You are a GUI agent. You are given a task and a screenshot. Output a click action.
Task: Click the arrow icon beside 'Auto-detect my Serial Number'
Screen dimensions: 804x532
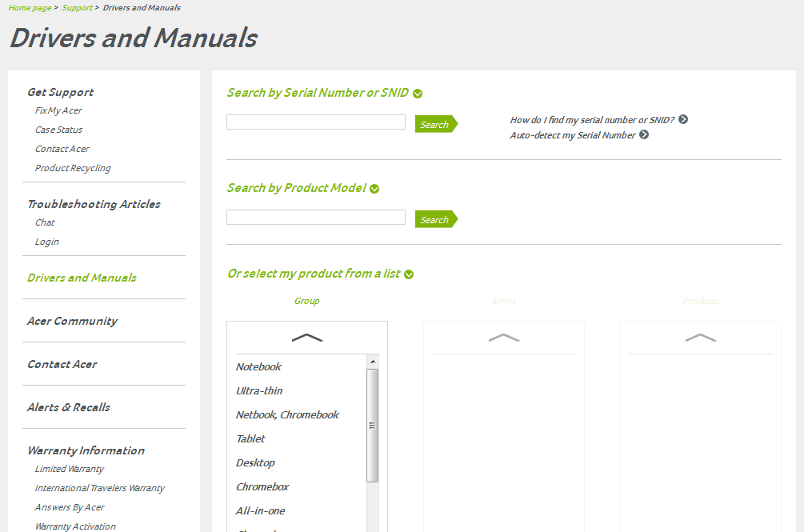tap(644, 134)
